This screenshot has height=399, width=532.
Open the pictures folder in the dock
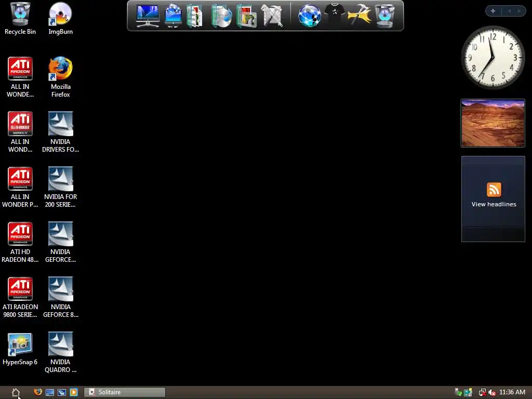click(x=247, y=16)
